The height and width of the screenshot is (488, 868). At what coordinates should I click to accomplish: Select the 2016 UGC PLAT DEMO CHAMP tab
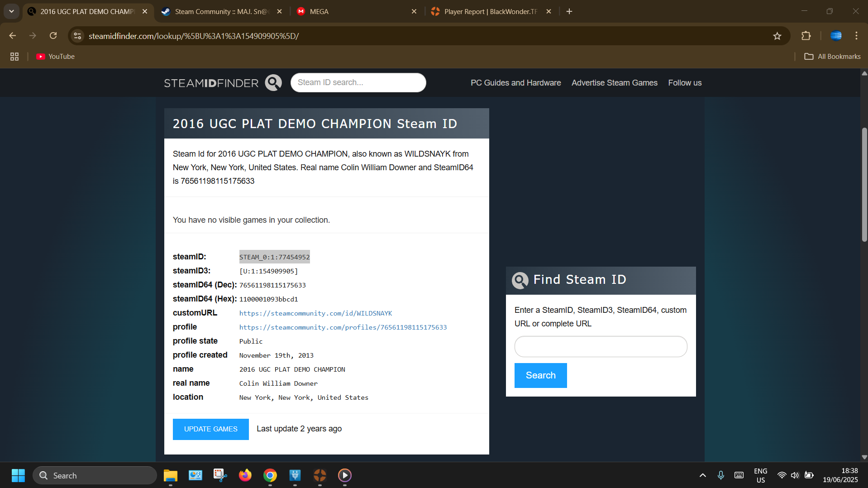(88, 11)
